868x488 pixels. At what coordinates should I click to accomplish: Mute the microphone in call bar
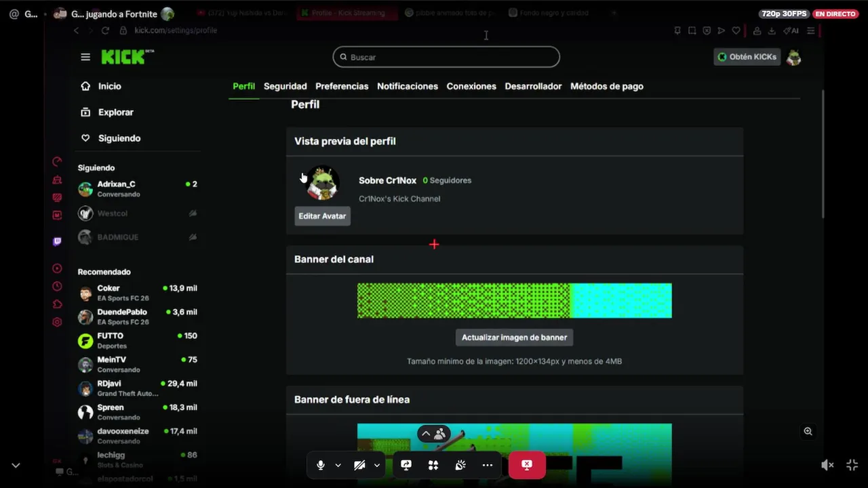[321, 465]
